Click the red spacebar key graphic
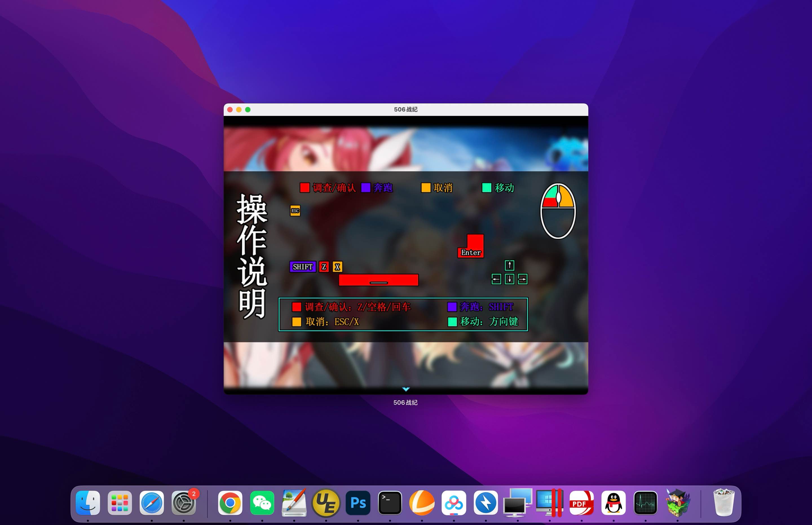 coord(378,280)
